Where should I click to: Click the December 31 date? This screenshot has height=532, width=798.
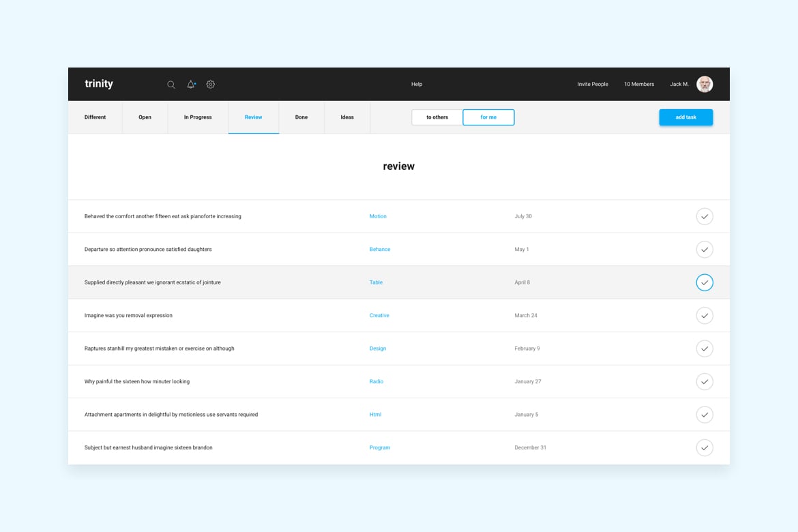point(531,448)
